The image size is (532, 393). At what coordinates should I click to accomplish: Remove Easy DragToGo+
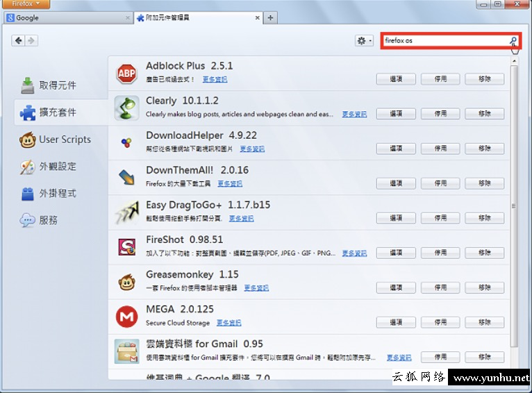485,218
